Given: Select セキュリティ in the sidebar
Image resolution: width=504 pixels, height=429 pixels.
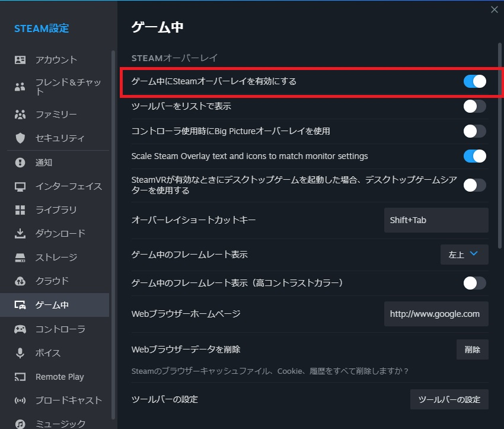Looking at the screenshot, I should 55,138.
